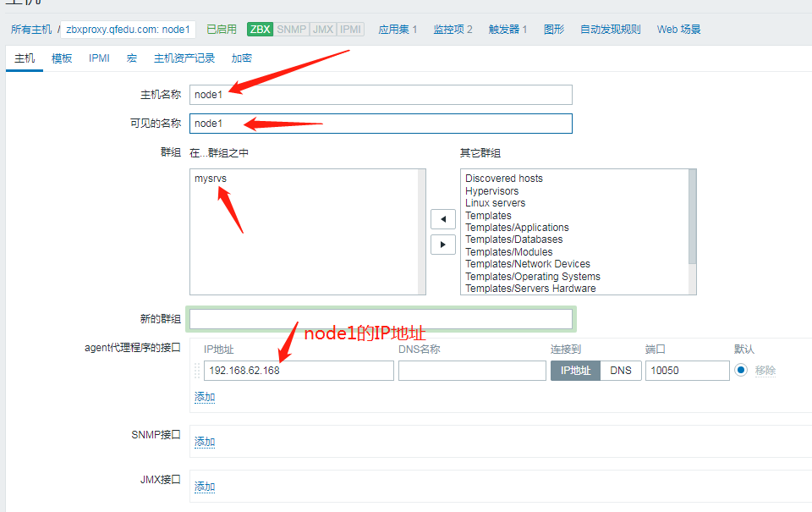This screenshot has height=512, width=812.
Task: Click the SNMP availability badge
Action: click(291, 29)
